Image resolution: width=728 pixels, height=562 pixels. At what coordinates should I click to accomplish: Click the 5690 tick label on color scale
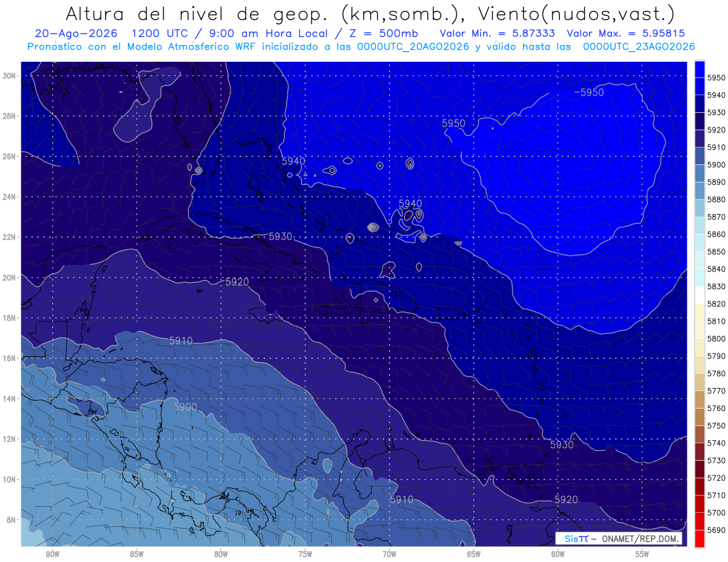point(716,530)
